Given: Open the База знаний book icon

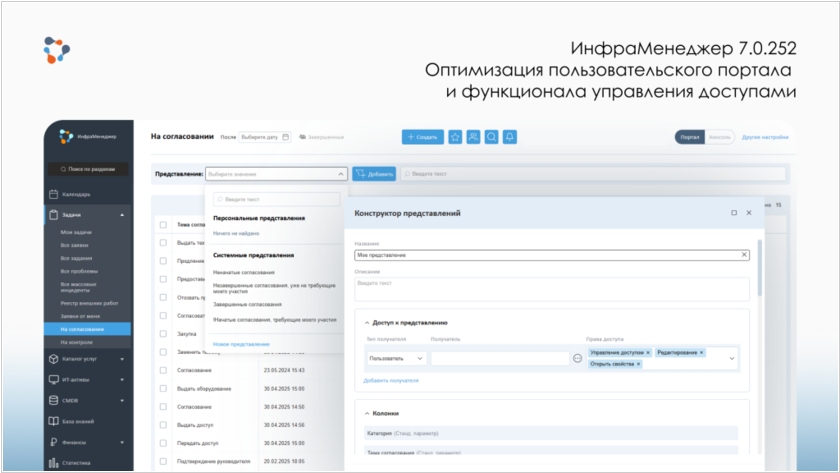Looking at the screenshot, I should (54, 421).
